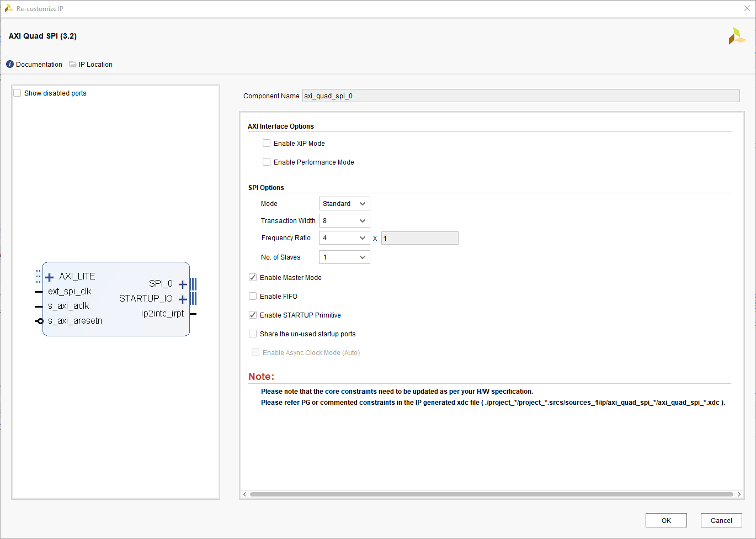The image size is (756, 539).
Task: Click the Xilinx logo in top right
Action: coord(736,36)
